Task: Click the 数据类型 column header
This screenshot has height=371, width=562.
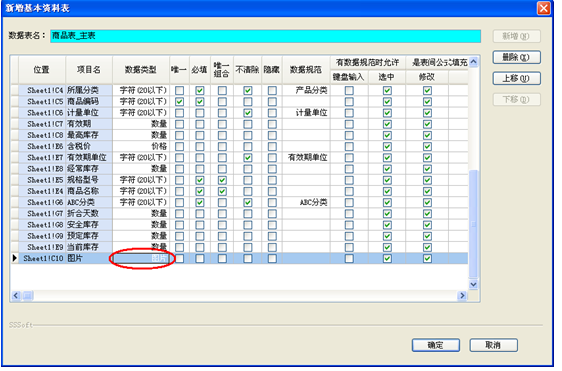Action: tap(142, 70)
